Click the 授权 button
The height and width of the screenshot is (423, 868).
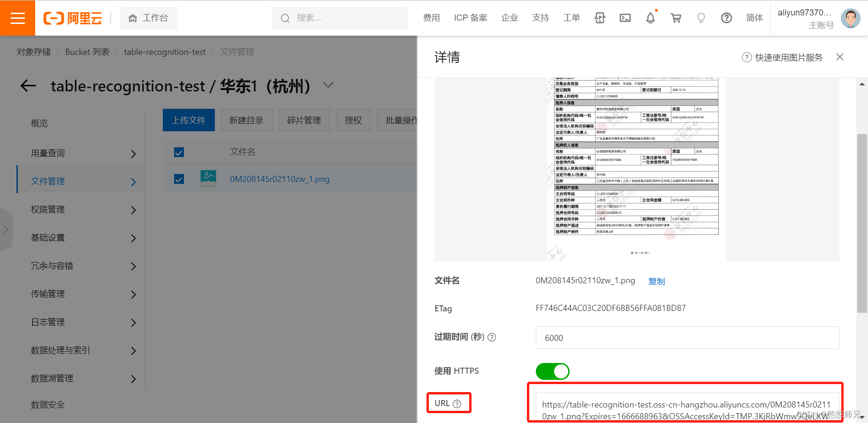pyautogui.click(x=353, y=120)
